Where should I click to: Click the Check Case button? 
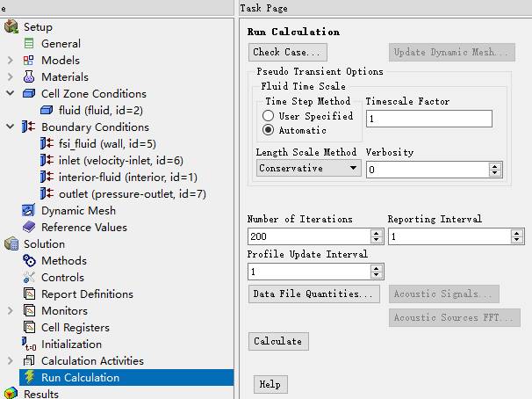tap(288, 52)
